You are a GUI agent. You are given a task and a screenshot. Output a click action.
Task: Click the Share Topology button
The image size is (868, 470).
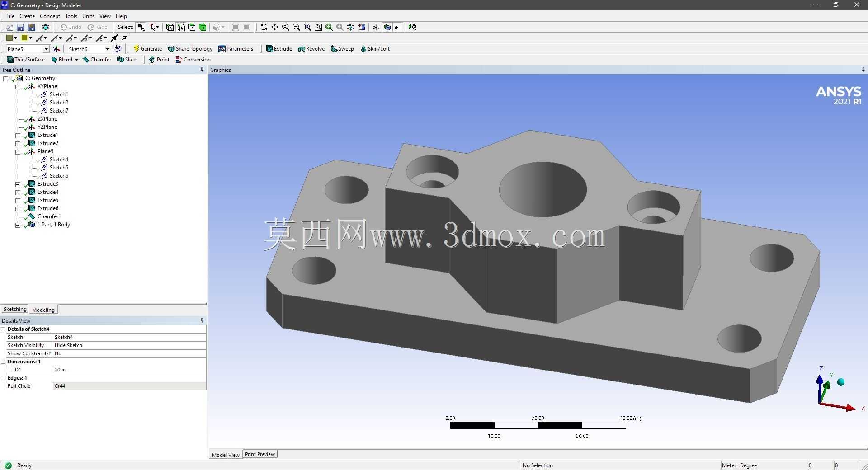point(190,49)
